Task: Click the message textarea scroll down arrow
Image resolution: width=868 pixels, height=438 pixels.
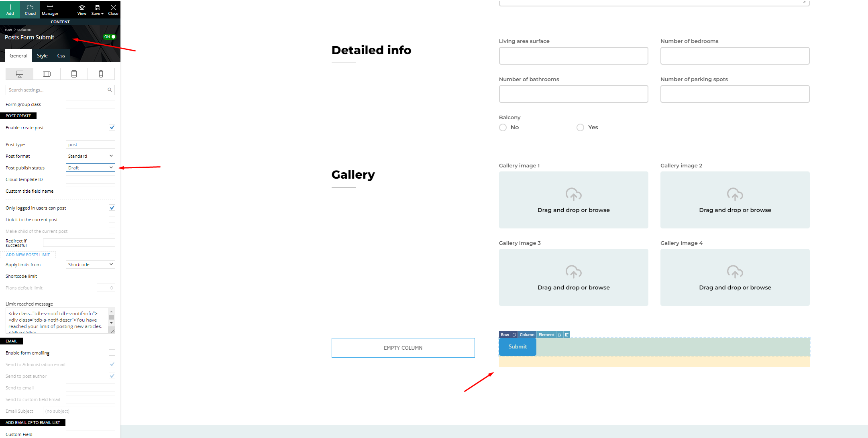Action: 112,323
